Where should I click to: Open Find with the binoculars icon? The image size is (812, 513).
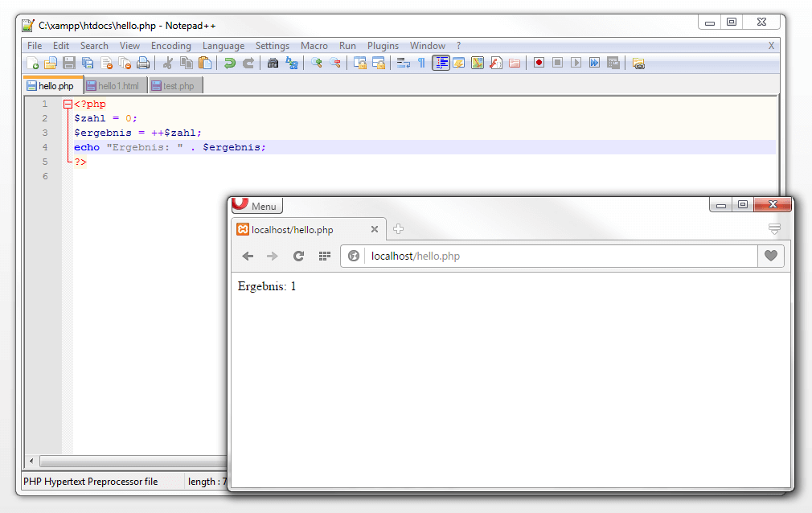[273, 63]
